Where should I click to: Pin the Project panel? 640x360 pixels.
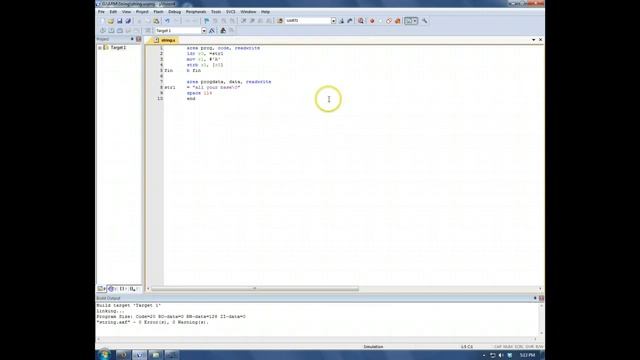click(132, 39)
